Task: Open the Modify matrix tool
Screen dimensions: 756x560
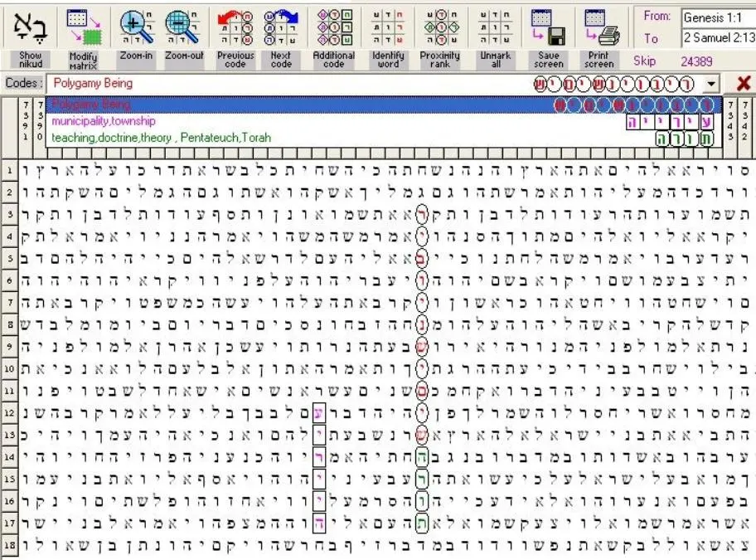Action: [x=84, y=39]
